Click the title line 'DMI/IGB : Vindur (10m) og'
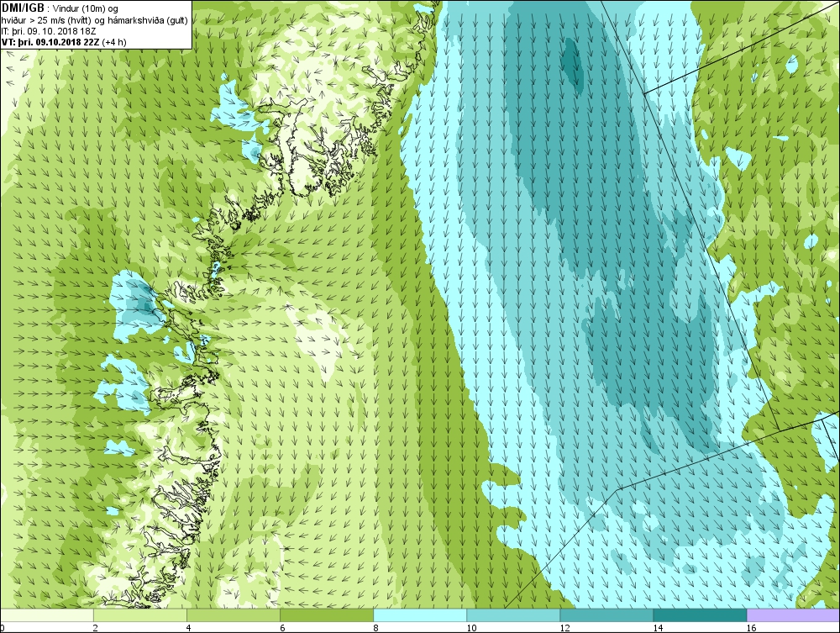The width and height of the screenshot is (840, 633). [x=60, y=8]
